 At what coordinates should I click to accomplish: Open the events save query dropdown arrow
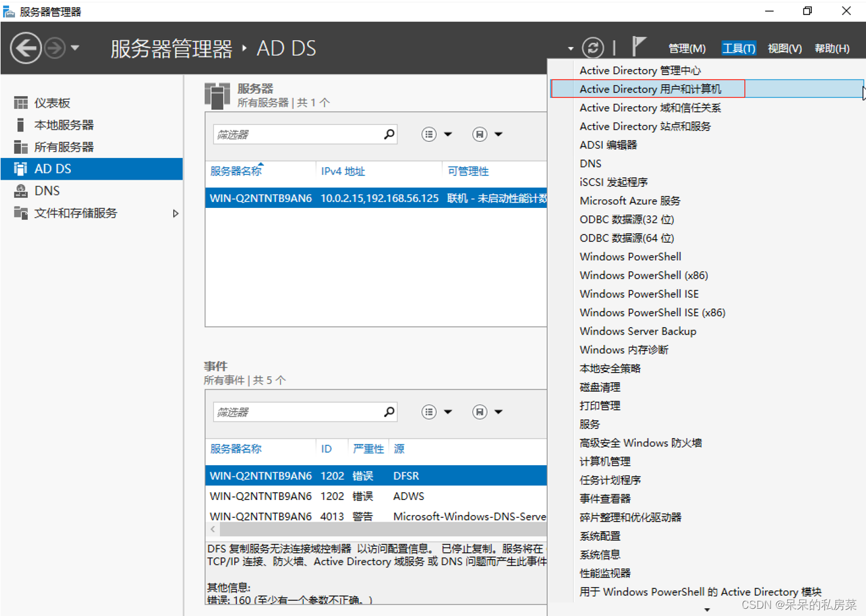tap(498, 412)
